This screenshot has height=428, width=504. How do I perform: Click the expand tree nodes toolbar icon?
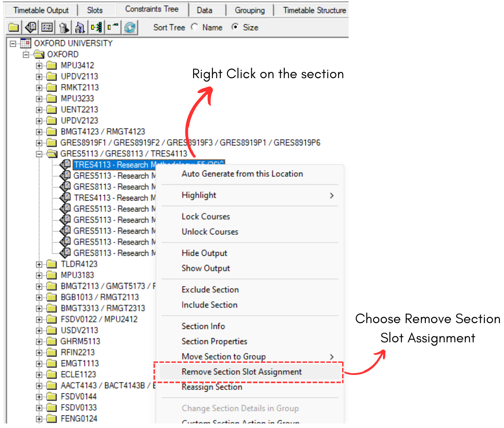[97, 28]
